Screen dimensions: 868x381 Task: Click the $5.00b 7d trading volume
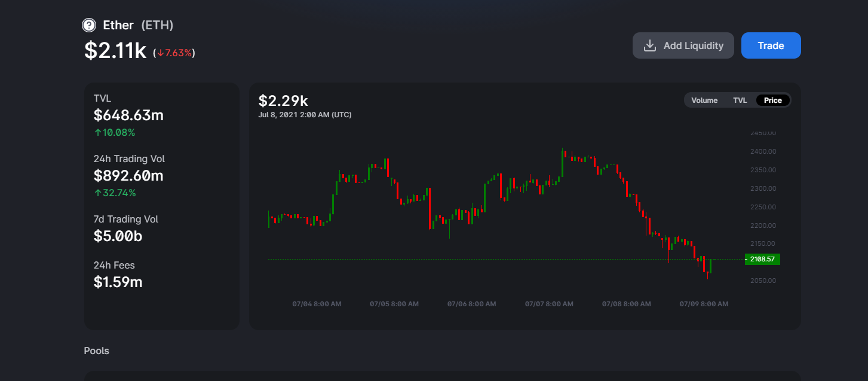tap(118, 236)
